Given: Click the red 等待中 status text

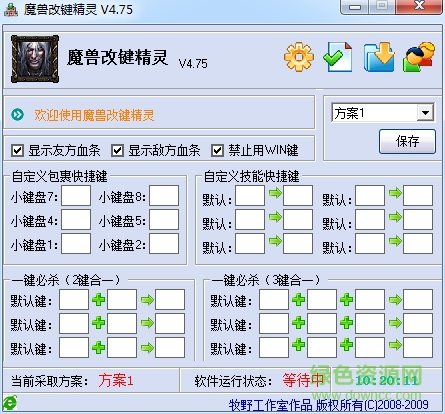Looking at the screenshot, I should click(303, 380).
